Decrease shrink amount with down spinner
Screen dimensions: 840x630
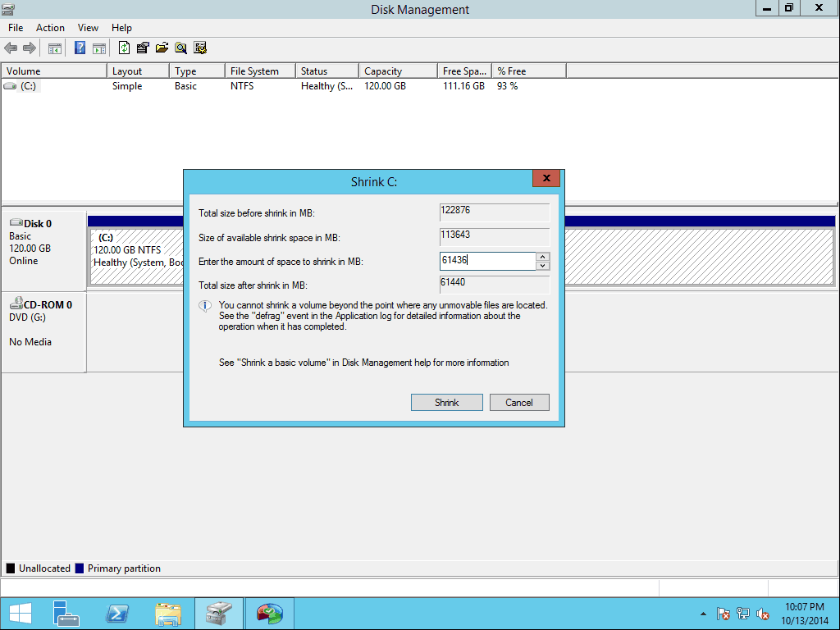point(543,266)
